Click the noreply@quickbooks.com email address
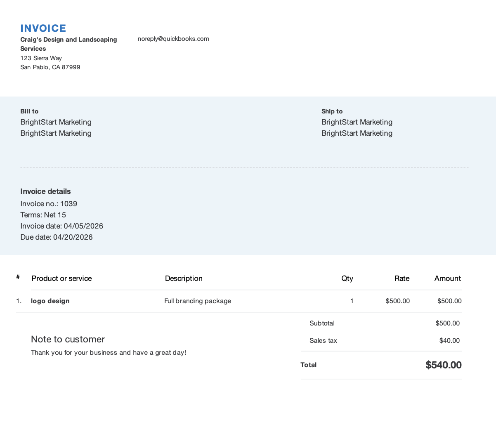Viewport: 496px width, 448px height. coord(173,39)
